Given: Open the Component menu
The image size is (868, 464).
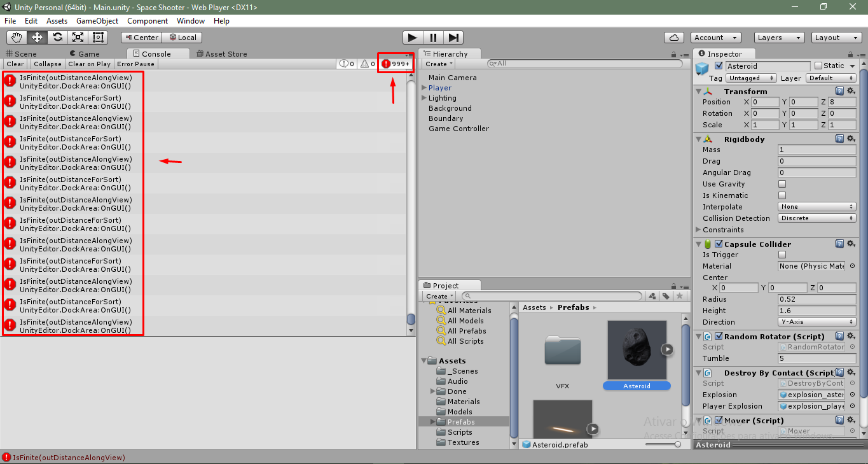Looking at the screenshot, I should [x=148, y=21].
